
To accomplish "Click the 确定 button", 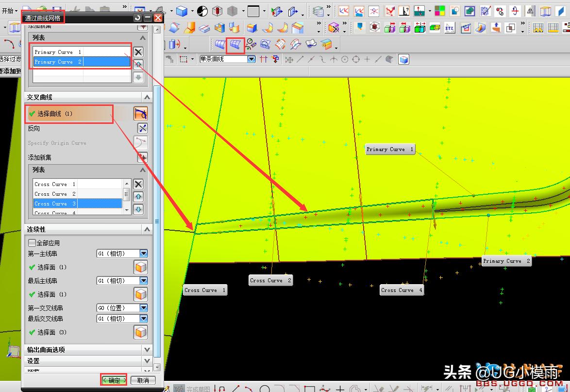I will (x=114, y=380).
